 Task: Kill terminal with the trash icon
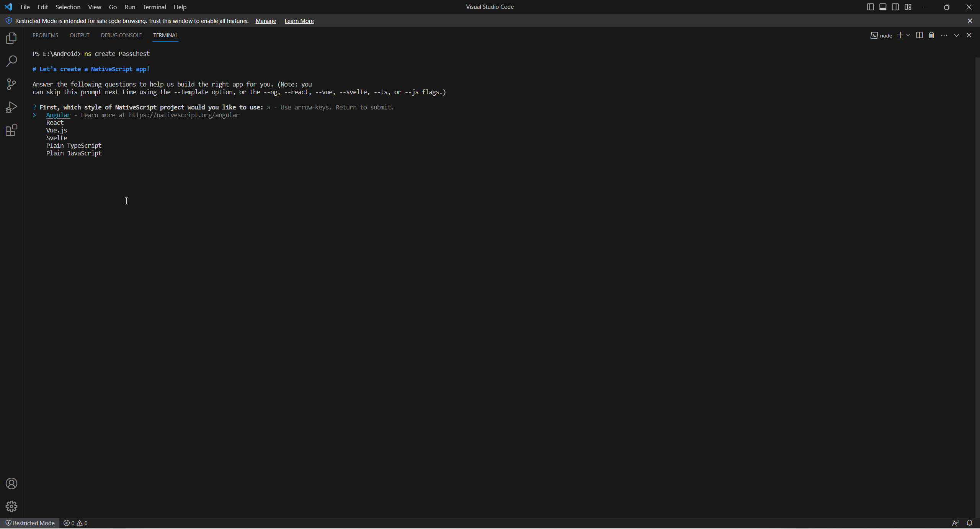coord(931,35)
